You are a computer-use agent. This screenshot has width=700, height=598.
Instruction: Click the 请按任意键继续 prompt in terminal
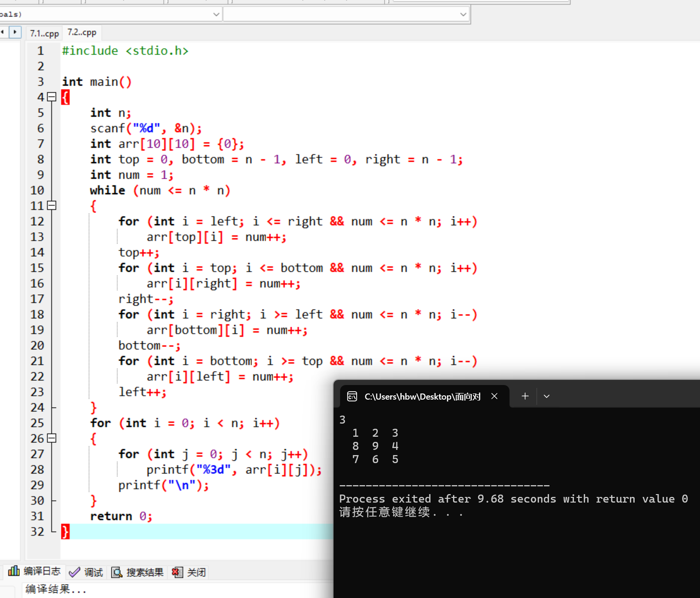(401, 512)
